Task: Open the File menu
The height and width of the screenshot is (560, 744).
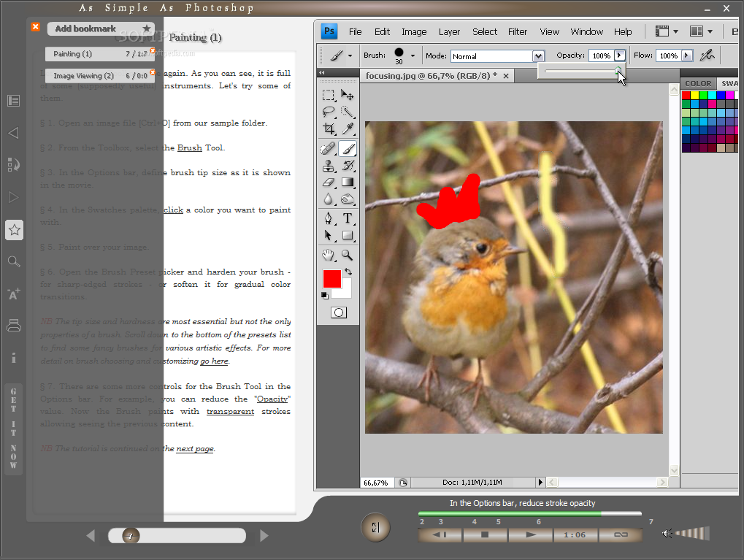Action: (x=355, y=32)
